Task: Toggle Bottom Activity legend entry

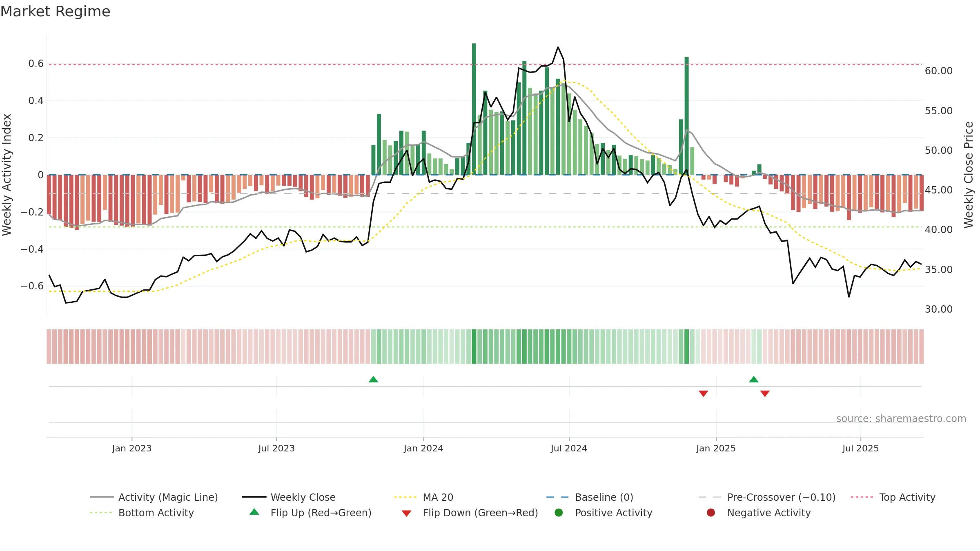Action: 142,513
